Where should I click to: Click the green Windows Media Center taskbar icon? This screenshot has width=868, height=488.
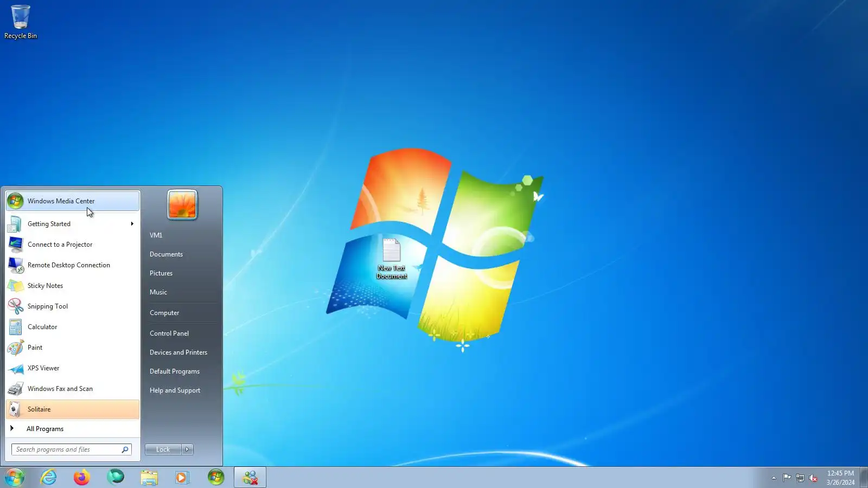pyautogui.click(x=216, y=477)
